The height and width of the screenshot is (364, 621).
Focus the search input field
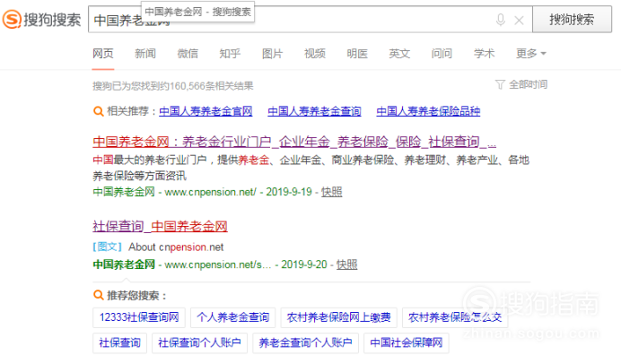(310, 20)
